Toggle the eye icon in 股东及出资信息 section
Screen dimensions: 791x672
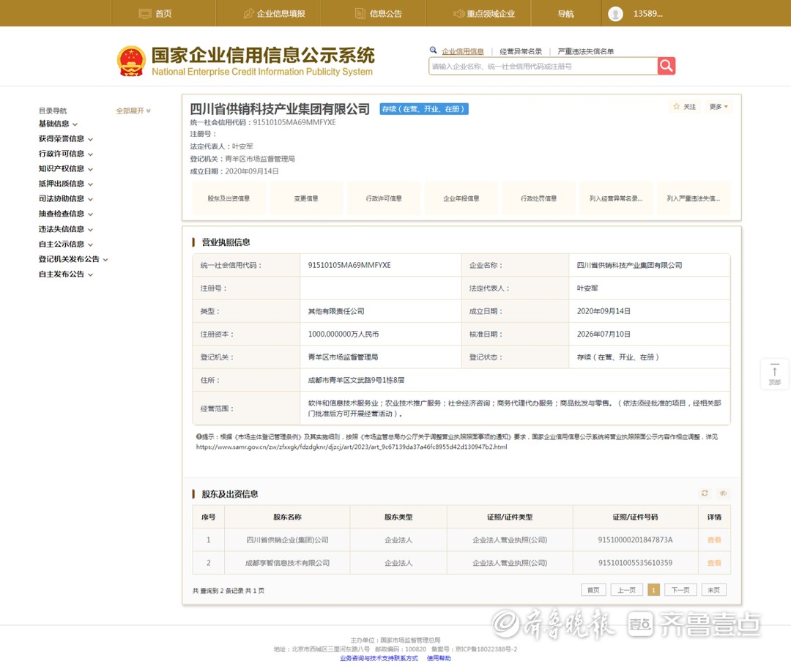pyautogui.click(x=723, y=493)
